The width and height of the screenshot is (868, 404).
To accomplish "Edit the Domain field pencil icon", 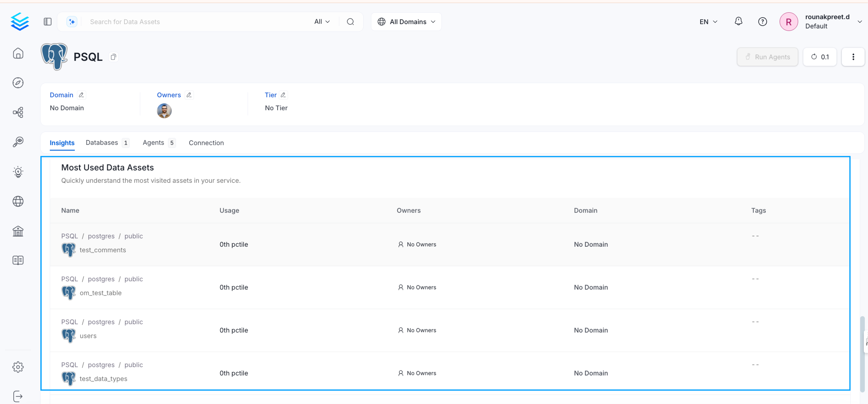I will pos(81,95).
